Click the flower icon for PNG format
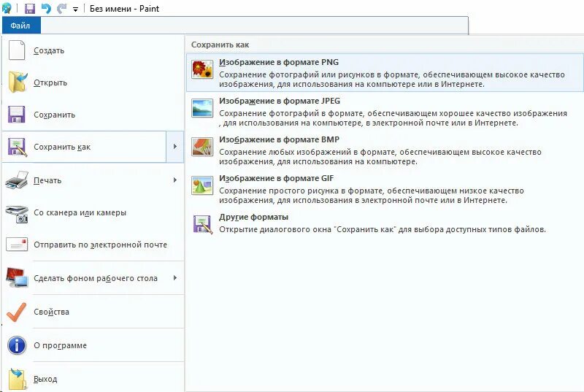Image resolution: width=584 pixels, height=392 pixels. click(202, 69)
